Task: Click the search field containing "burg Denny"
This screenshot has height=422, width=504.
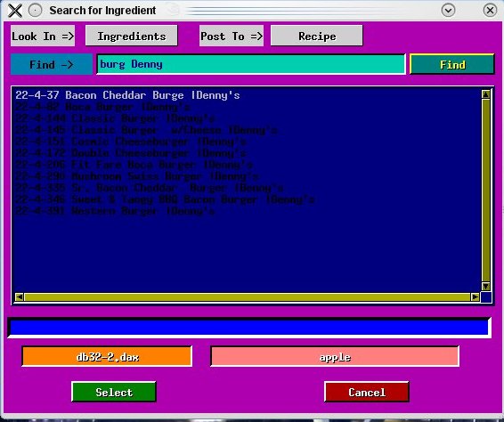Action: 251,64
